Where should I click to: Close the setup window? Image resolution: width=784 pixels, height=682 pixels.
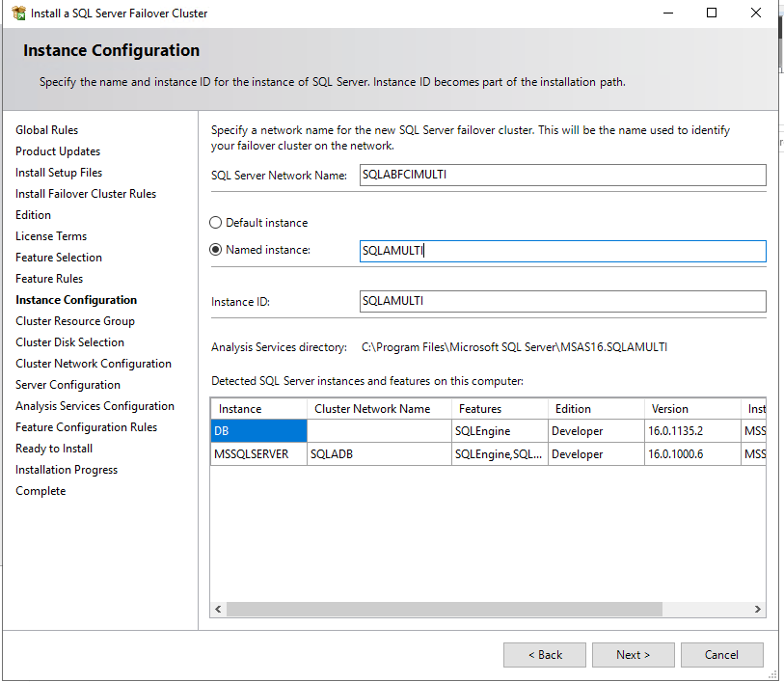pyautogui.click(x=756, y=13)
